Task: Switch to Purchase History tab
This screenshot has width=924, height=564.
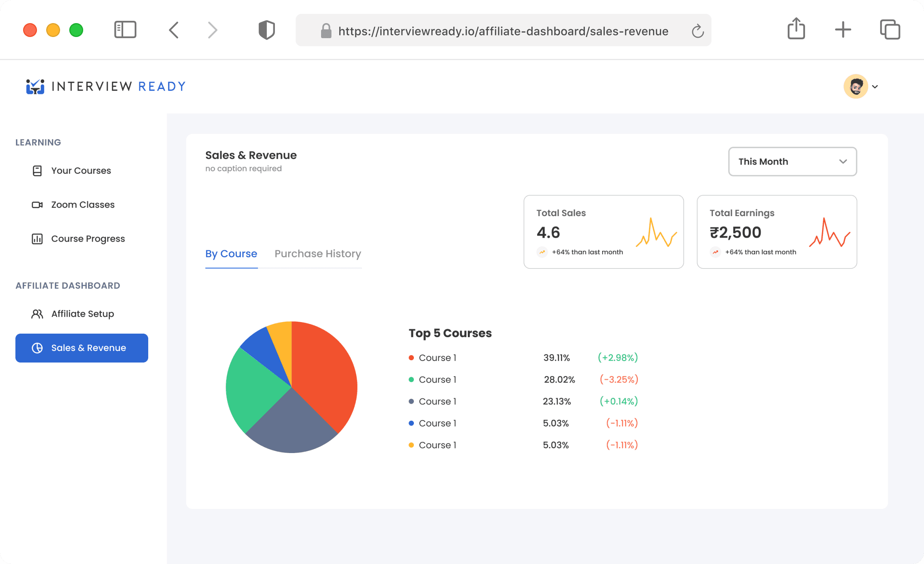Action: click(x=318, y=253)
